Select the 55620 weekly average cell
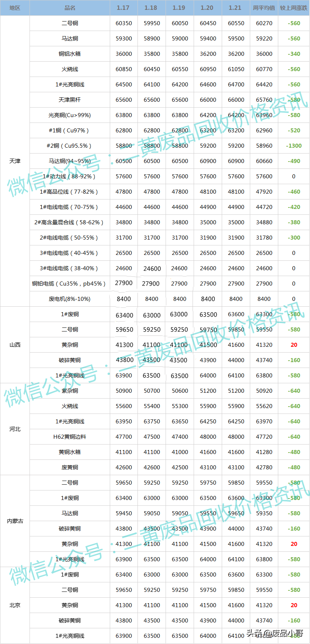310x644 pixels. click(264, 406)
